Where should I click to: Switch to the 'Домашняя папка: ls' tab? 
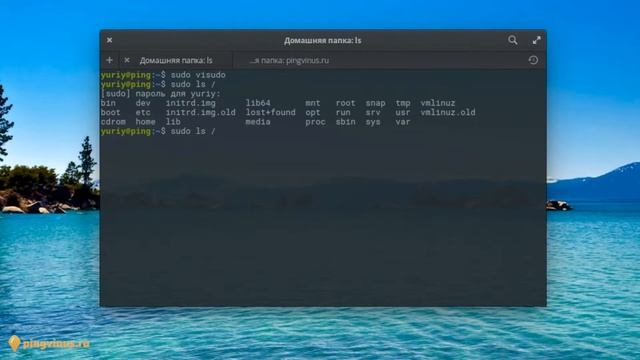[x=176, y=60]
